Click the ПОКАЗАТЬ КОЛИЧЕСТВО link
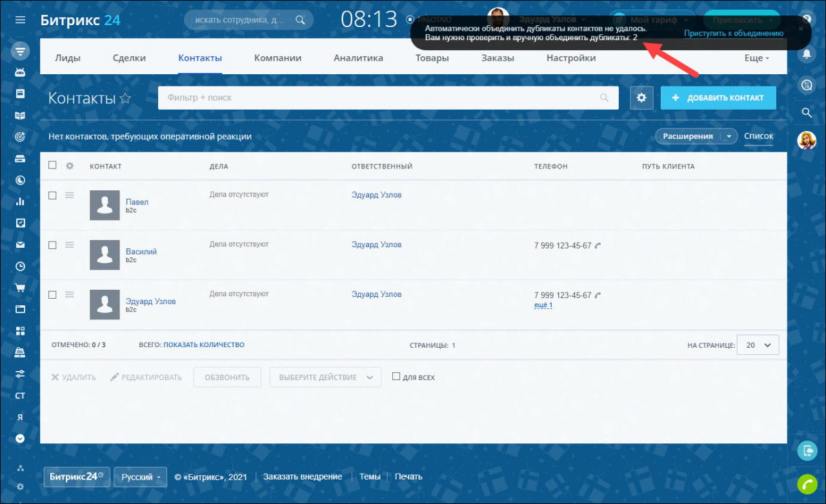Viewport: 826px width, 504px height. tap(204, 345)
